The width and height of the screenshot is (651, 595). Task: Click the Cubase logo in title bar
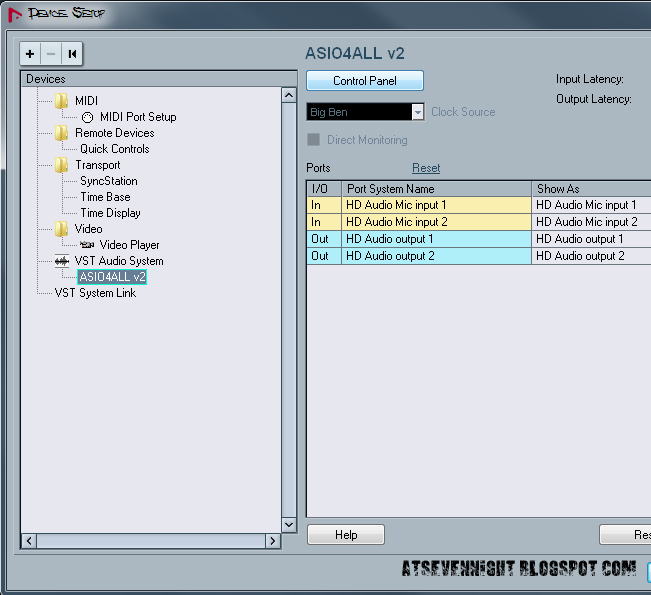point(15,15)
